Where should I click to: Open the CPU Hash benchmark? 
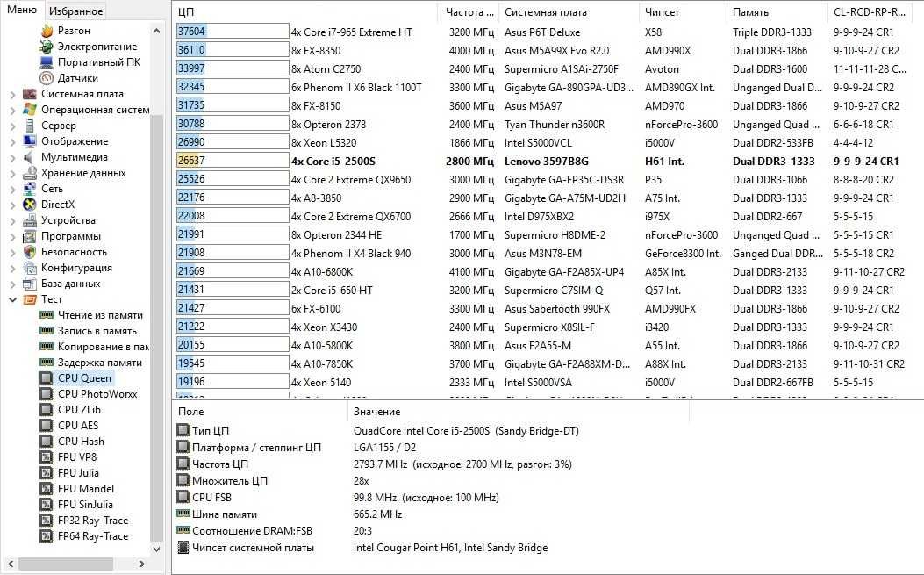click(81, 442)
